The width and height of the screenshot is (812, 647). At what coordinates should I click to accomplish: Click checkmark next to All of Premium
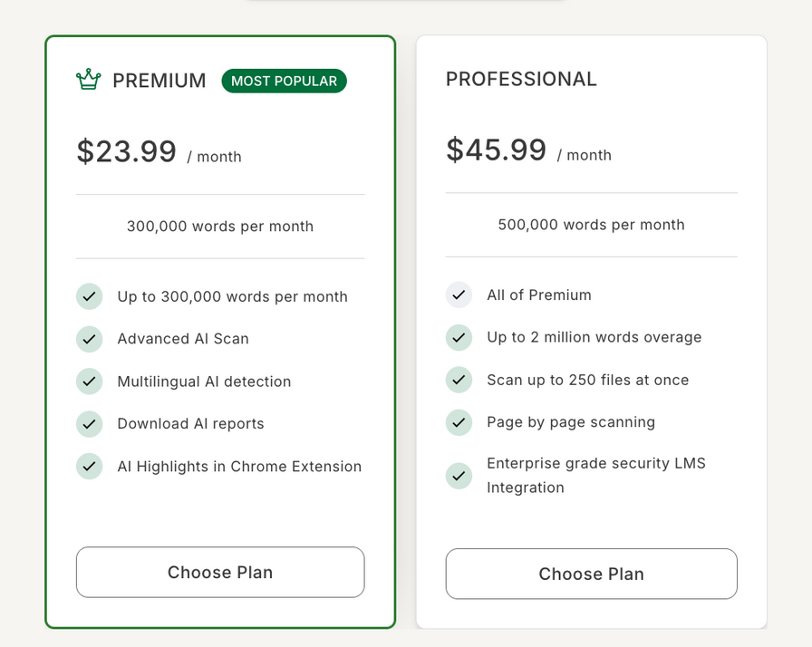(x=459, y=295)
